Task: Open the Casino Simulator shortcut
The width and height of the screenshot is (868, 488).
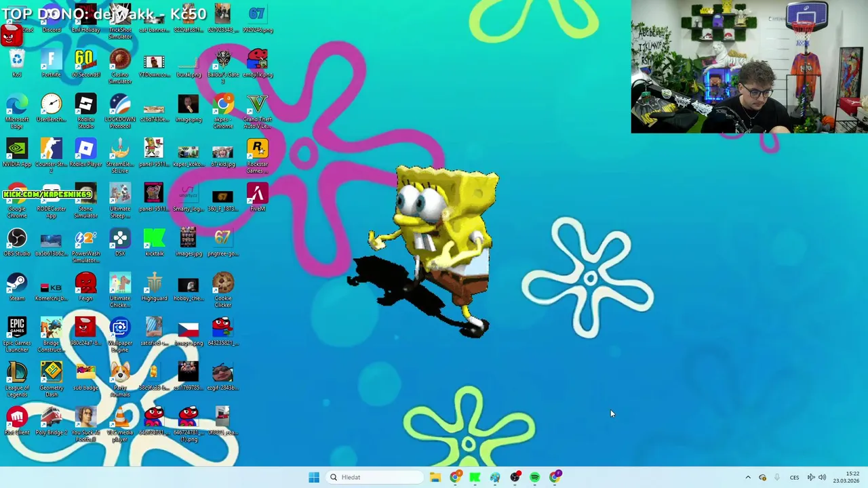Action: tap(120, 66)
